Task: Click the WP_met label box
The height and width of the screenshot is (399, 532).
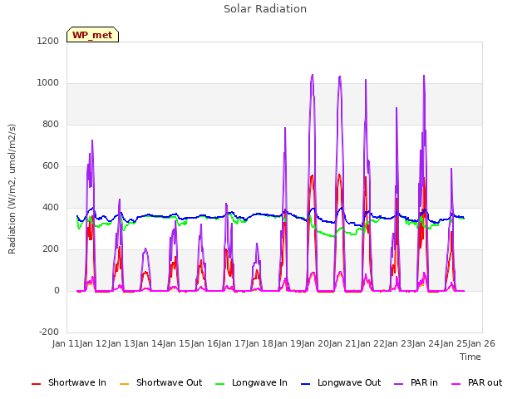Action: click(92, 35)
